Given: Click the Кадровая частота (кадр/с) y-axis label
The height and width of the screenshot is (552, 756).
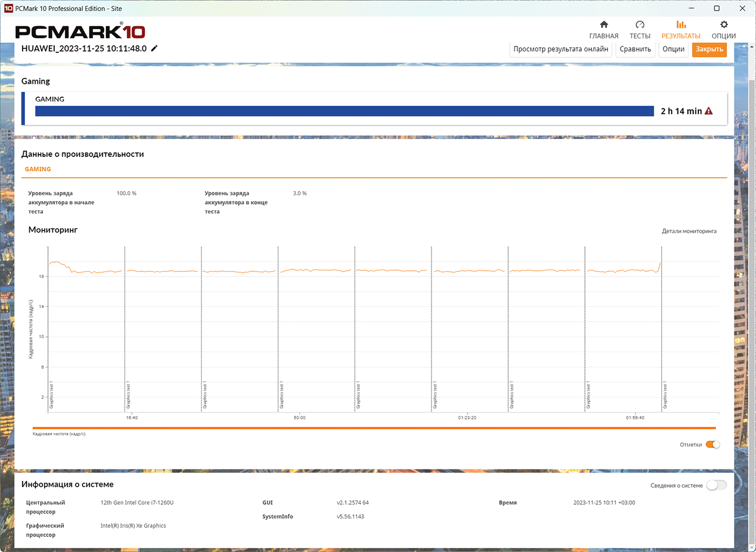Looking at the screenshot, I should click(x=31, y=329).
